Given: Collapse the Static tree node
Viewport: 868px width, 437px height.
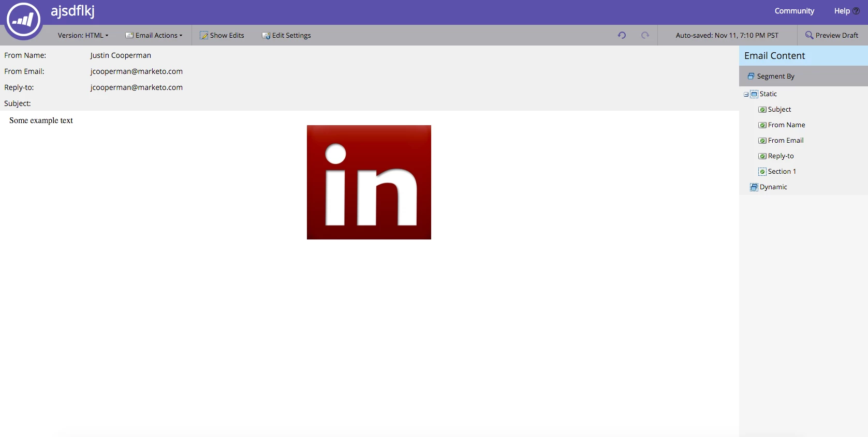Looking at the screenshot, I should click(746, 94).
